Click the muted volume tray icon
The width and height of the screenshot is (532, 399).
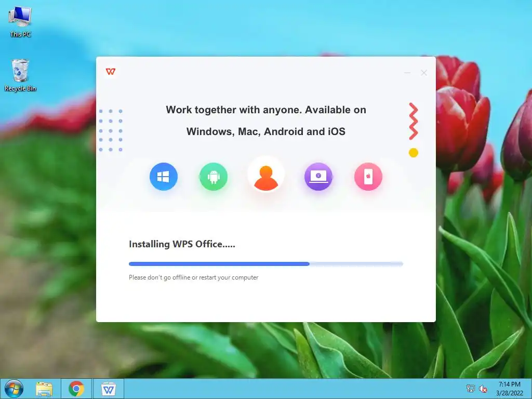(x=483, y=389)
